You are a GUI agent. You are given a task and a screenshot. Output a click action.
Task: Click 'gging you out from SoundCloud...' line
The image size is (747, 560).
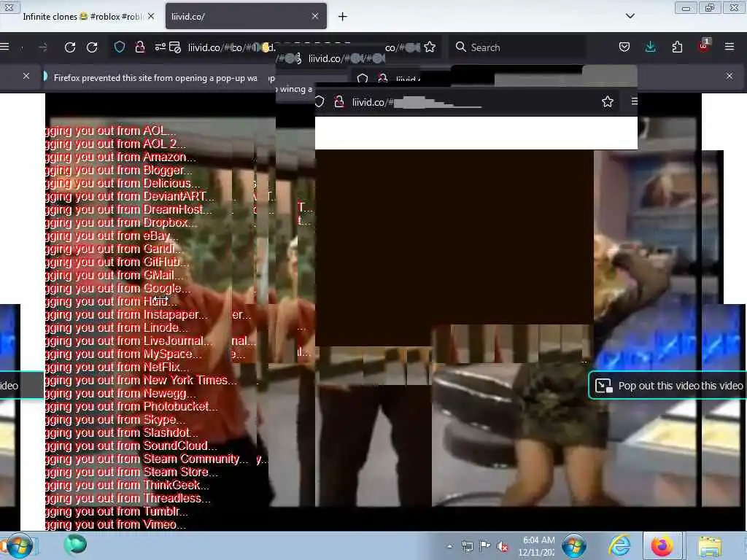131,446
